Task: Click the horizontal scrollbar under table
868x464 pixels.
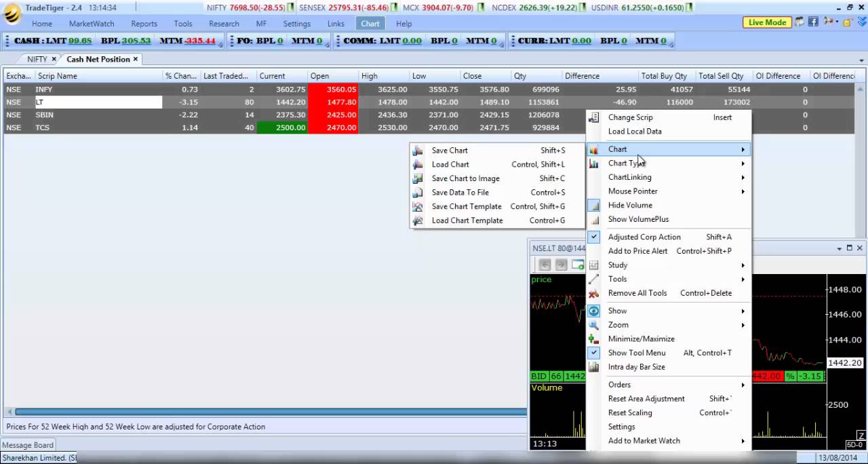Action: 271,412
